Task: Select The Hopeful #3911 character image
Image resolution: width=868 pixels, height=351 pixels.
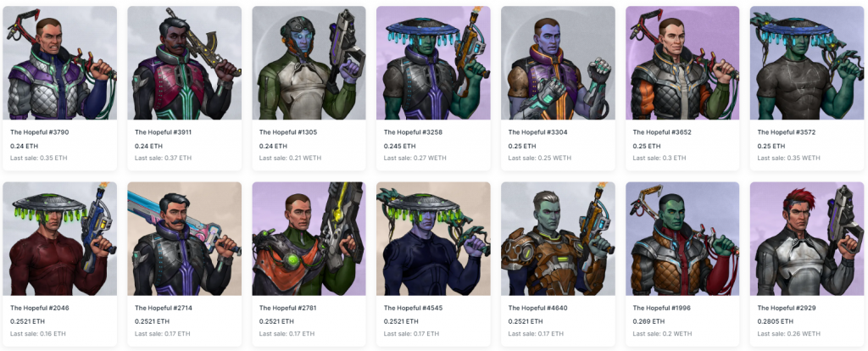Action: tap(184, 63)
